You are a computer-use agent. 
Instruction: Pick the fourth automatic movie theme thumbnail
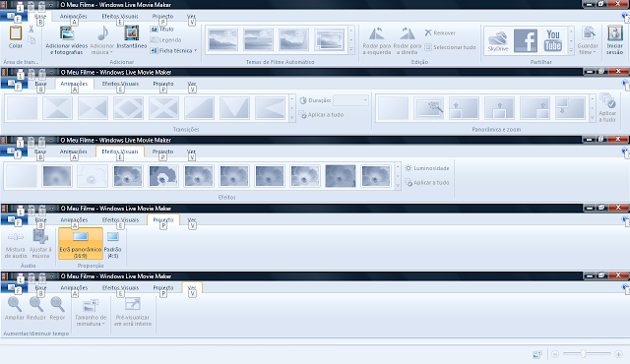tap(329, 39)
